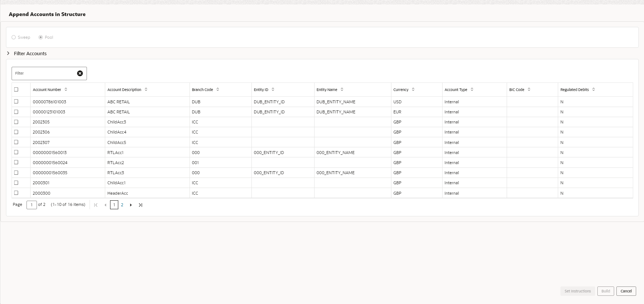Select the Sweep radio button
644x304 pixels.
pyautogui.click(x=14, y=37)
